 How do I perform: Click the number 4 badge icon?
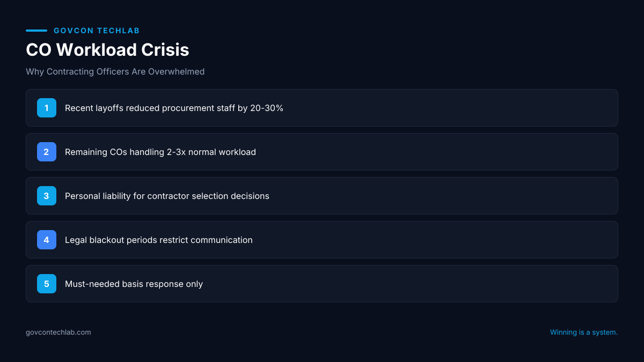47,240
